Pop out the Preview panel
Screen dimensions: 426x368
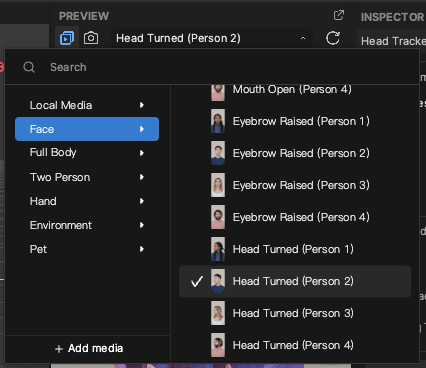[339, 15]
